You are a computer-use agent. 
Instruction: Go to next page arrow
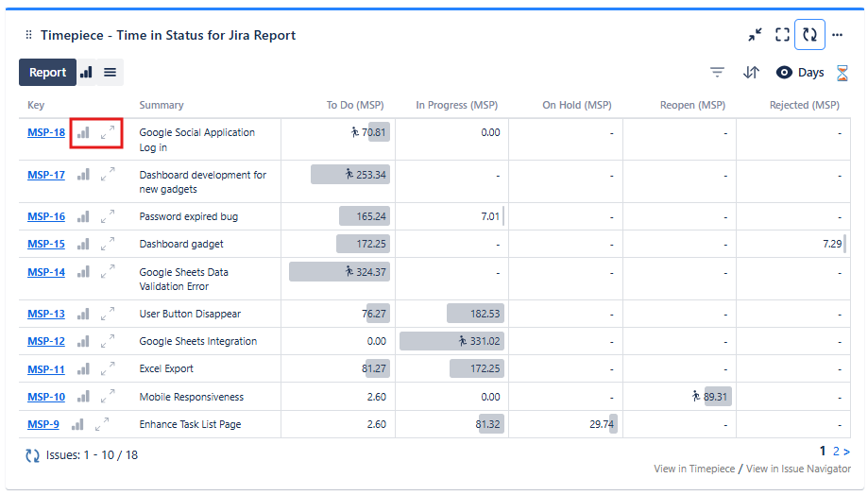point(846,452)
